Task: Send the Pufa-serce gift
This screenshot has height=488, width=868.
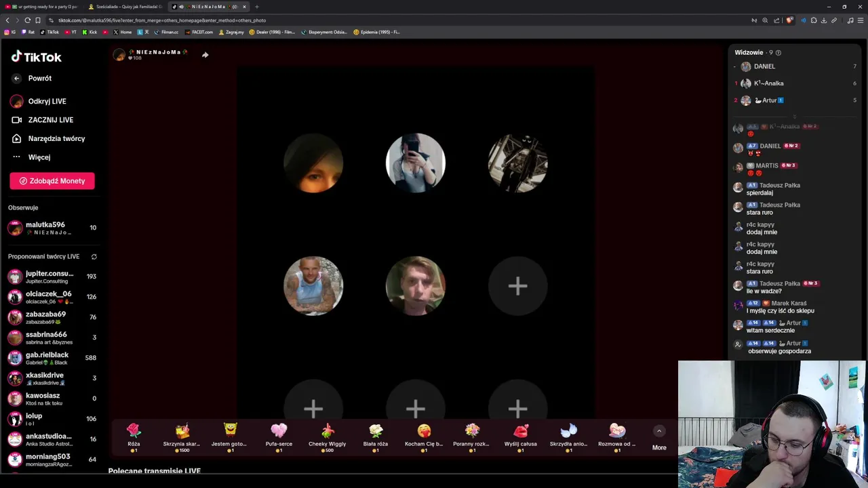Action: pos(279,436)
